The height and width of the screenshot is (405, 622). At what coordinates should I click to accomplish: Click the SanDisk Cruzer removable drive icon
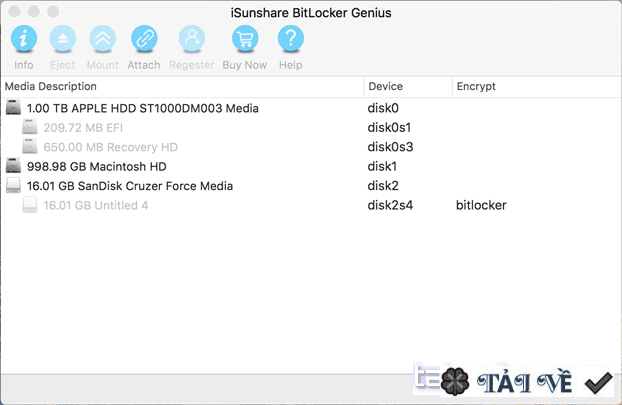point(13,186)
